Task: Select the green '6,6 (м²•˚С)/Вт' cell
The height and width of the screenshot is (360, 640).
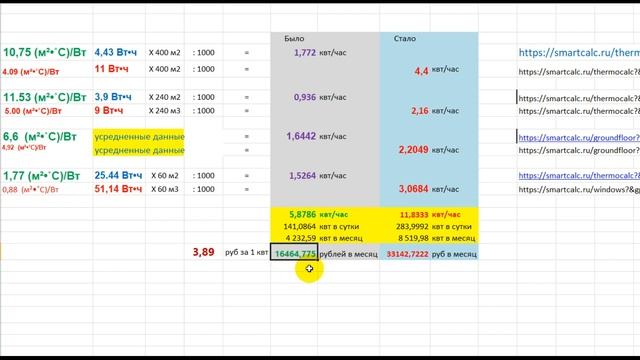Action: click(x=40, y=136)
